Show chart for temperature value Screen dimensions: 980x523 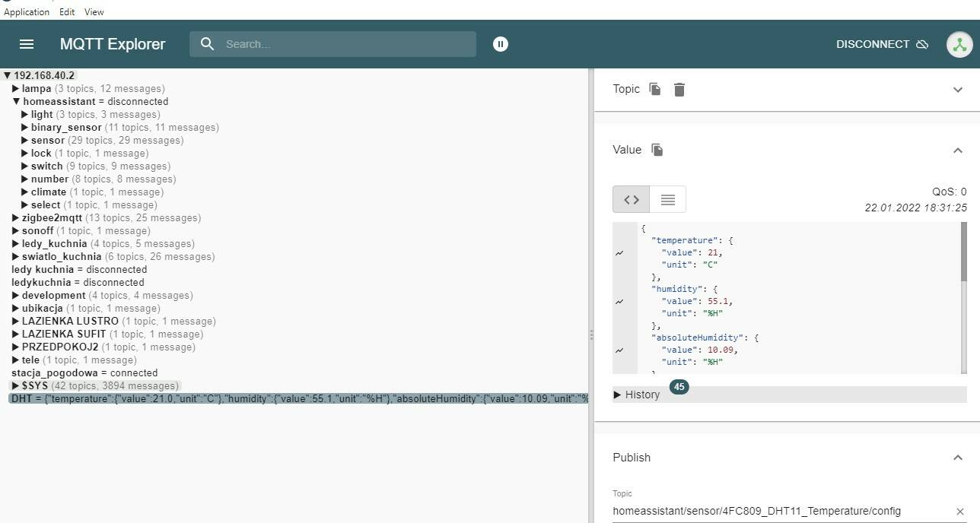(619, 252)
